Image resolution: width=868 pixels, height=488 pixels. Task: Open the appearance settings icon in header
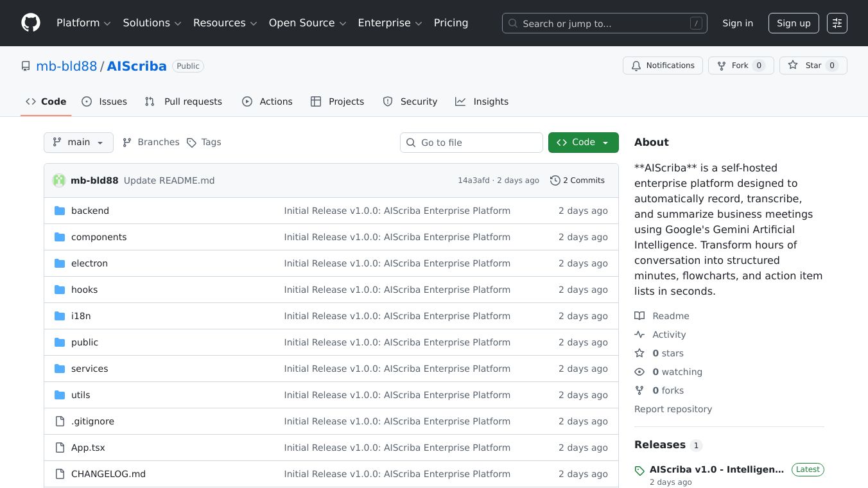837,23
